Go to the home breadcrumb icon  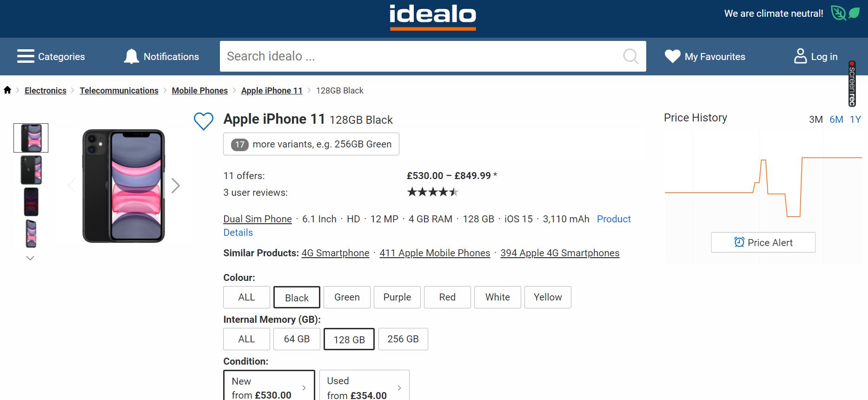[7, 90]
